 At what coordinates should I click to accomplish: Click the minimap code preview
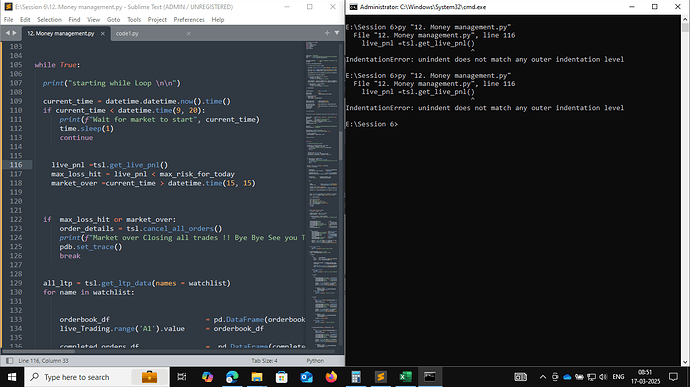pos(322,194)
